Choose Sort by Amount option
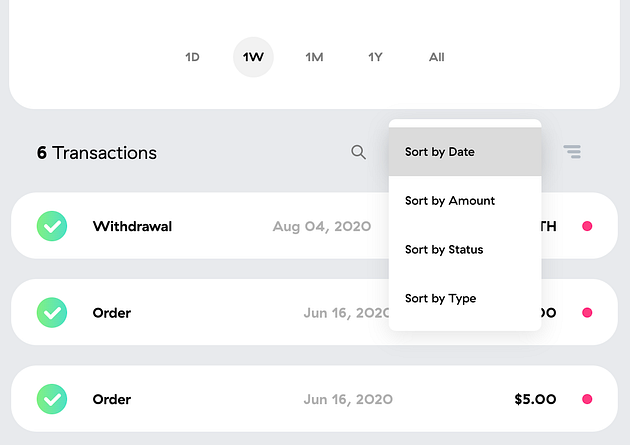Screen dimensions: 630x445 coord(465,200)
